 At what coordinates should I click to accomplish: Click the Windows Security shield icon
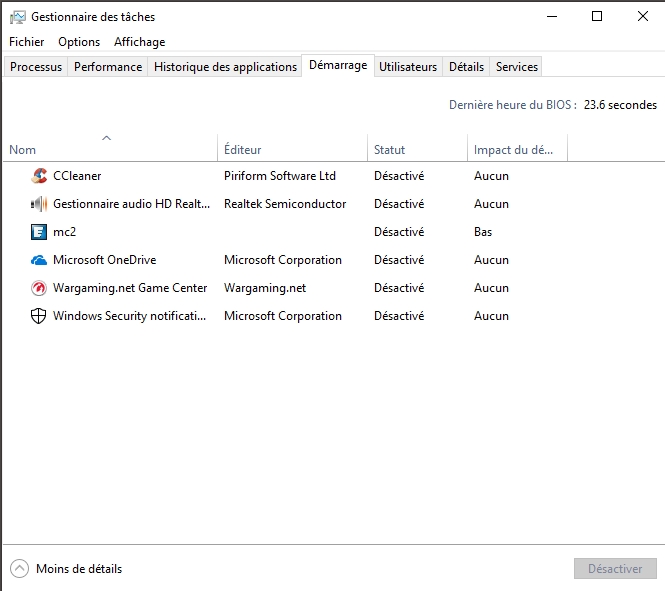coord(39,316)
